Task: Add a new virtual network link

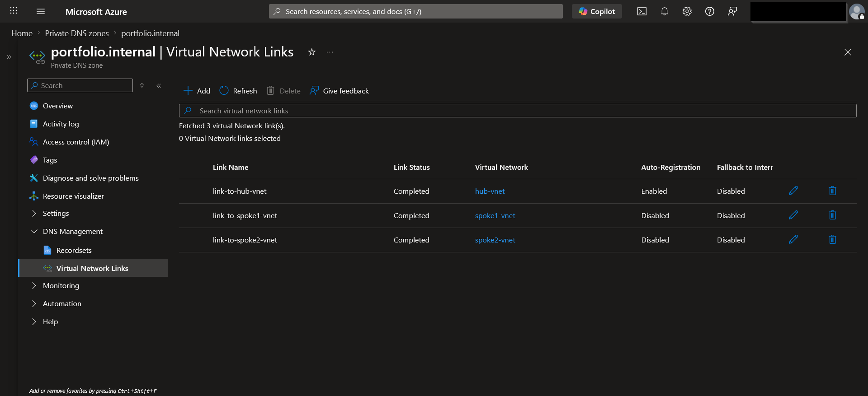Action: click(197, 91)
